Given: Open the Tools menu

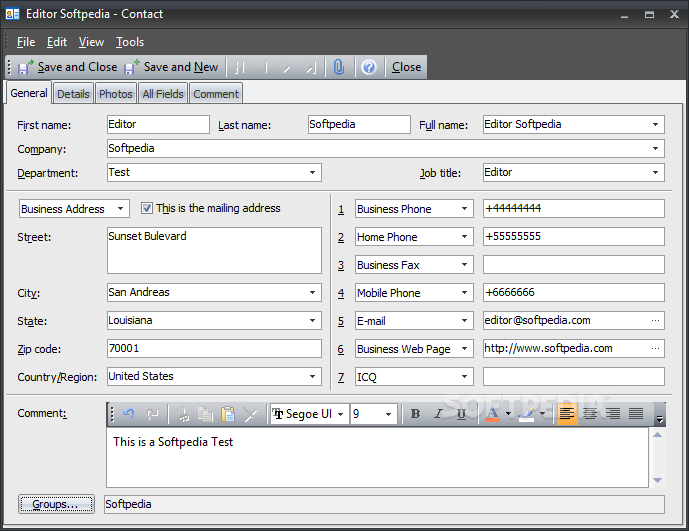Looking at the screenshot, I should pyautogui.click(x=130, y=42).
